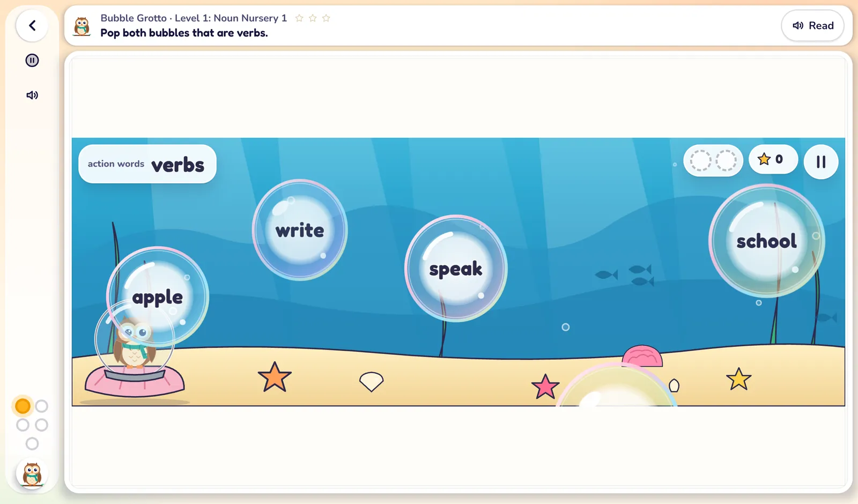
Task: Click the star score counter
Action: (773, 159)
